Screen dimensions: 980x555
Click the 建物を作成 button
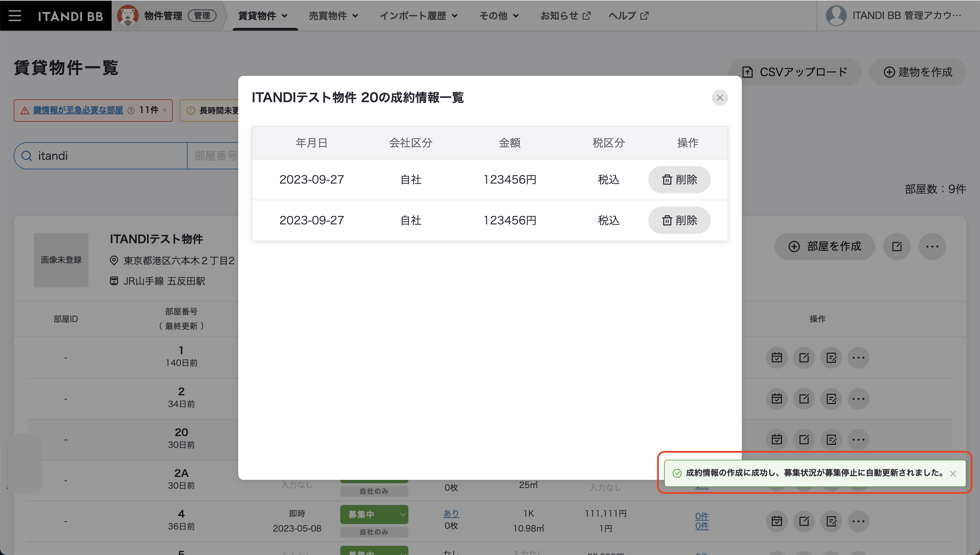917,72
